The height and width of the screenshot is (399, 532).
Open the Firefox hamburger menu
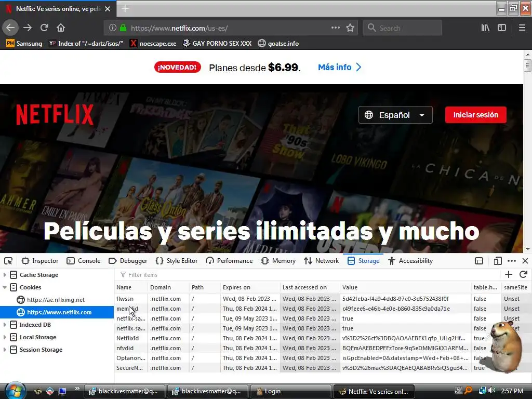(522, 28)
